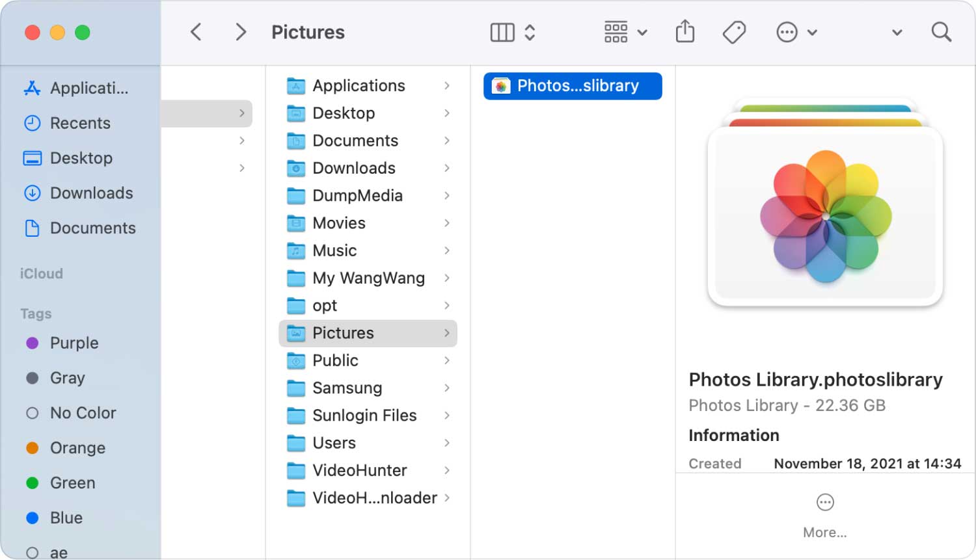The height and width of the screenshot is (560, 976).
Task: Click the Photos Library preview thumbnail
Action: point(825,215)
